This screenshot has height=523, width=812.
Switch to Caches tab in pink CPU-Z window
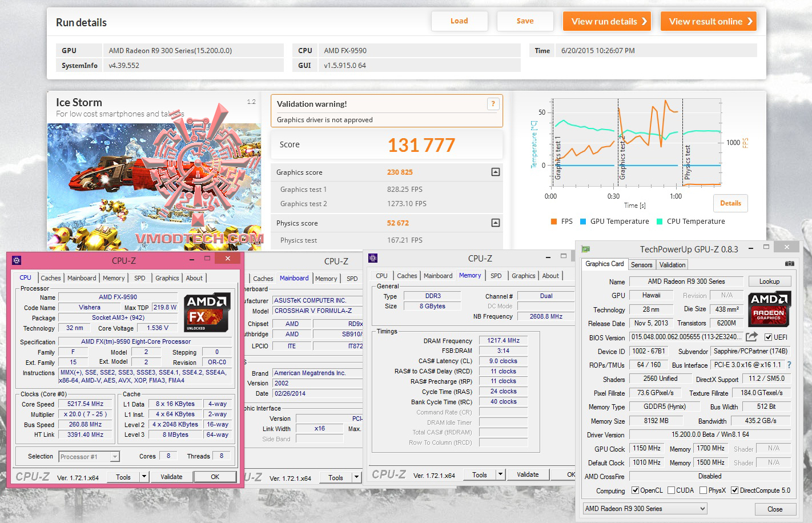(x=50, y=278)
